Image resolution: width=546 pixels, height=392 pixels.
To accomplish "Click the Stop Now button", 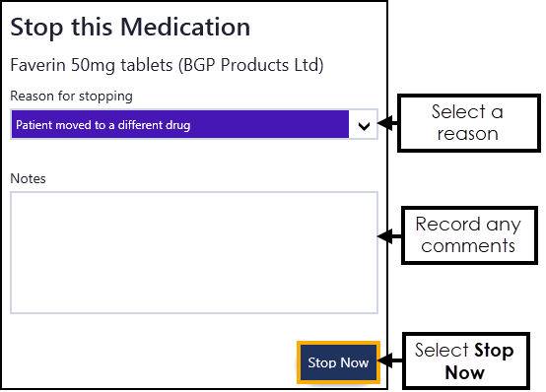I will point(338,362).
